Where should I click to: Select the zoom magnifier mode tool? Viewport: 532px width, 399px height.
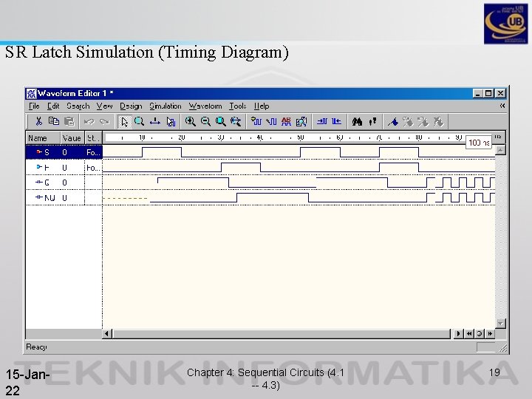(139, 121)
